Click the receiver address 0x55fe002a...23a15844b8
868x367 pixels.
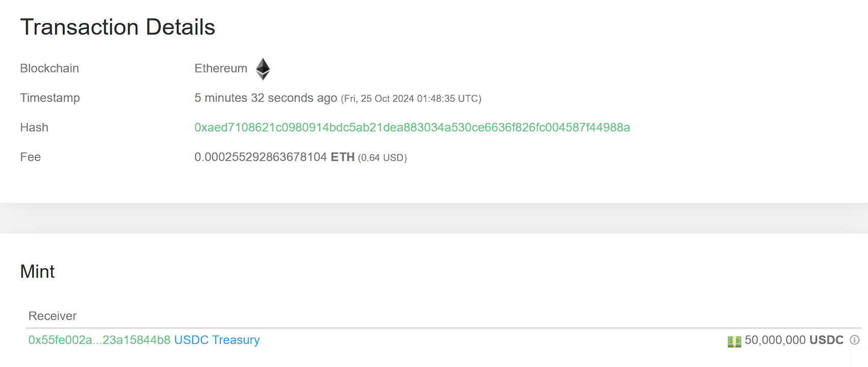[x=98, y=340]
